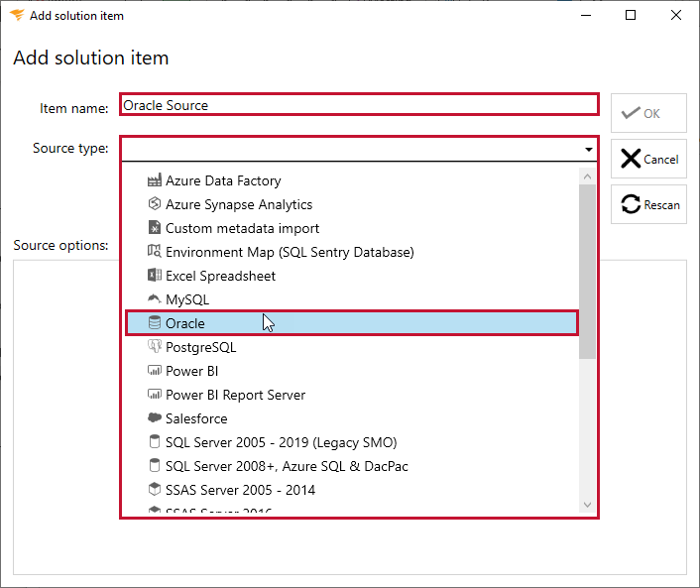
Task: Click the icon beside the Power BI list entry
Action: click(154, 370)
